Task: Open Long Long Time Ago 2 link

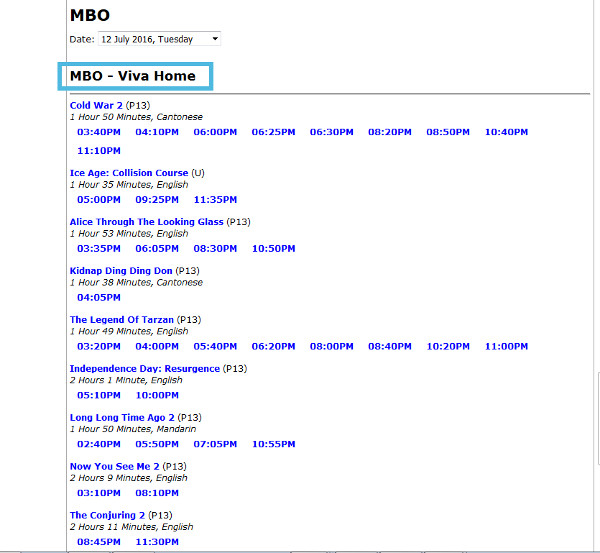Action: [x=122, y=418]
